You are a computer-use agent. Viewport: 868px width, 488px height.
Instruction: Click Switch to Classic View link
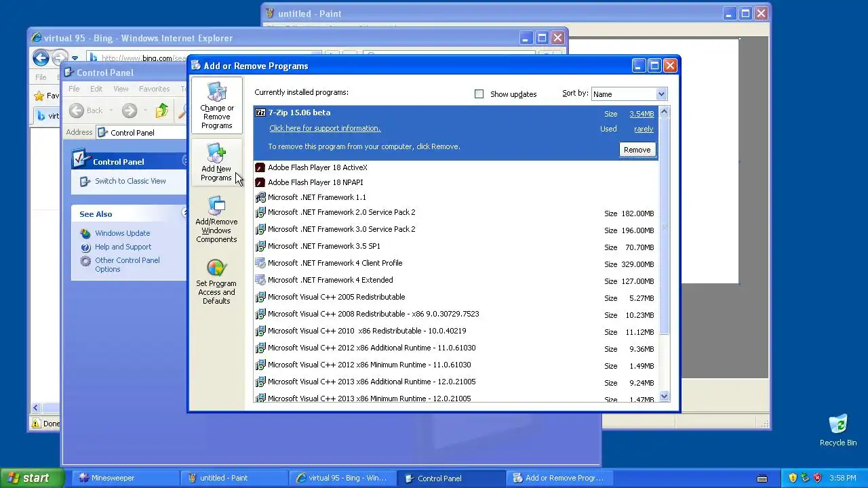point(130,181)
